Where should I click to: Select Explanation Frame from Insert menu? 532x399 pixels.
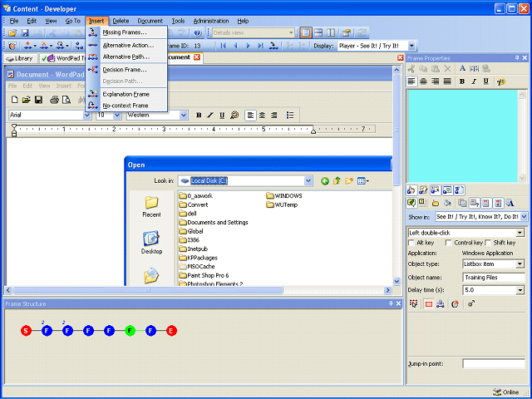[126, 94]
